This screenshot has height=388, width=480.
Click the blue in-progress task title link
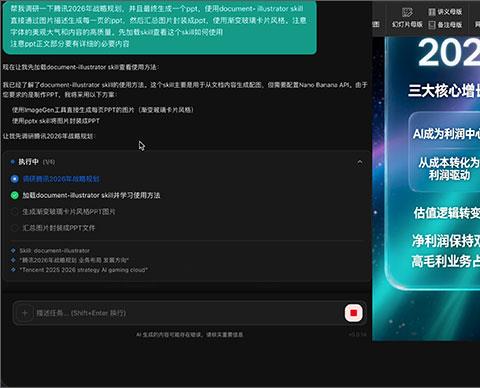[x=61, y=179]
